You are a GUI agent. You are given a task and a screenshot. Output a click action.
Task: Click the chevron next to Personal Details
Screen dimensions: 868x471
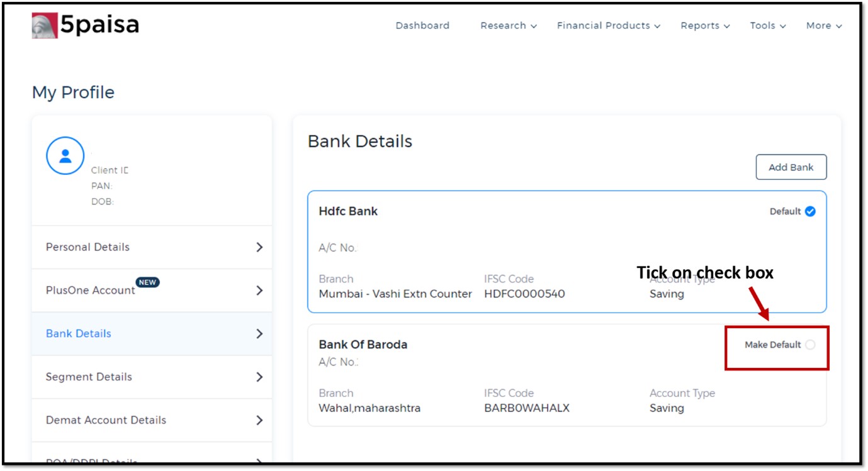(x=259, y=247)
